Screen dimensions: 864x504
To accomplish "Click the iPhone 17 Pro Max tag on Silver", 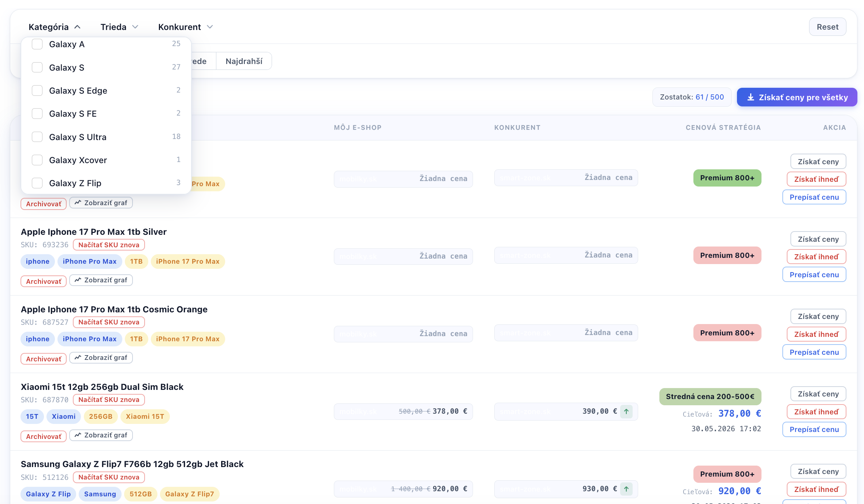I will click(x=188, y=262).
